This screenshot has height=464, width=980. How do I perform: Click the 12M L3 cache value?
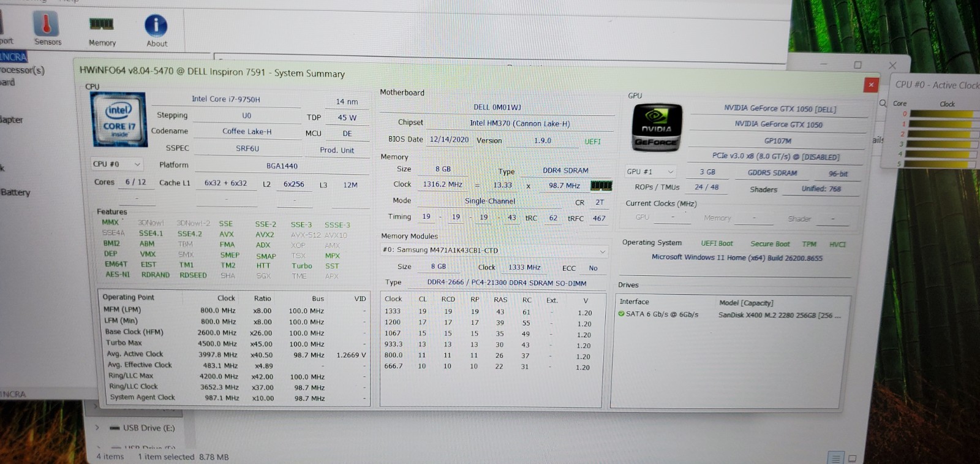[x=350, y=185]
